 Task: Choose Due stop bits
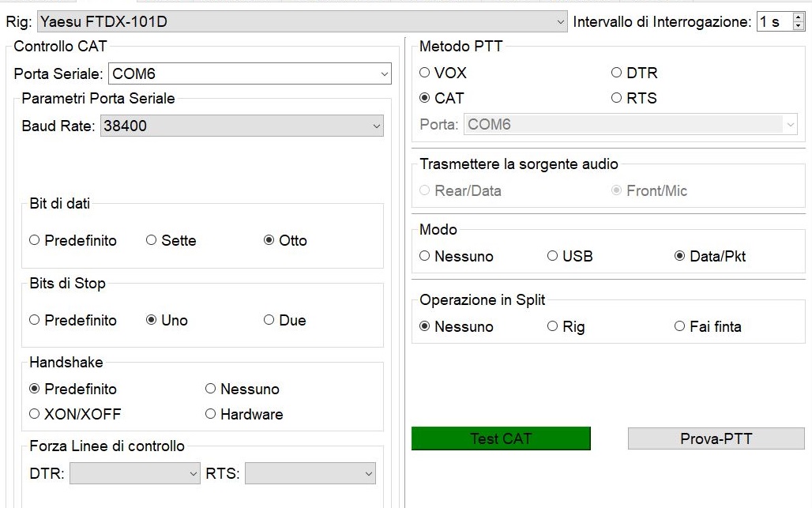(269, 320)
